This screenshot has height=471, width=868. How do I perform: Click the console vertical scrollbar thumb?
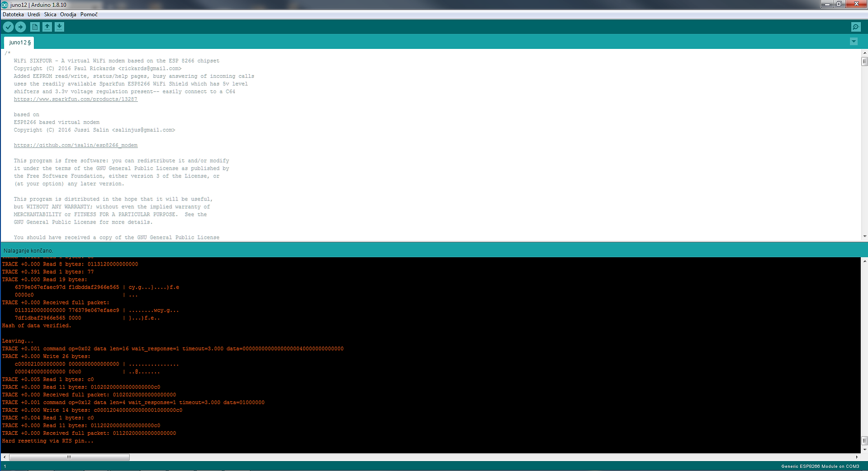coord(864,441)
